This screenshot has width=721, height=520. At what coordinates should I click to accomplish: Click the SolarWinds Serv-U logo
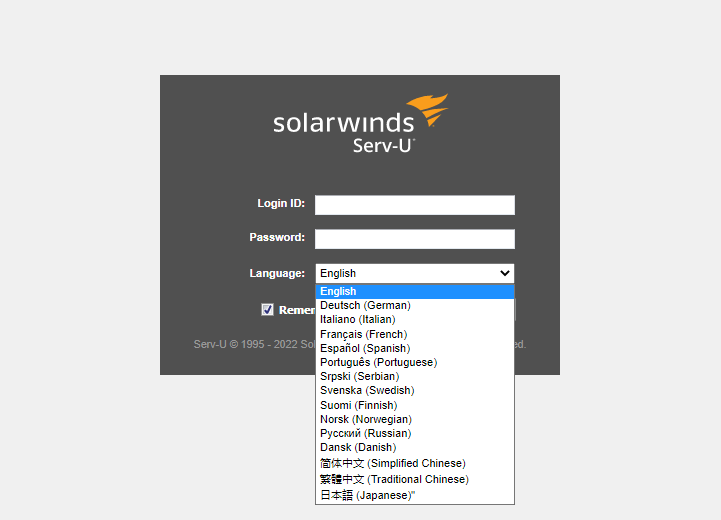tap(360, 123)
